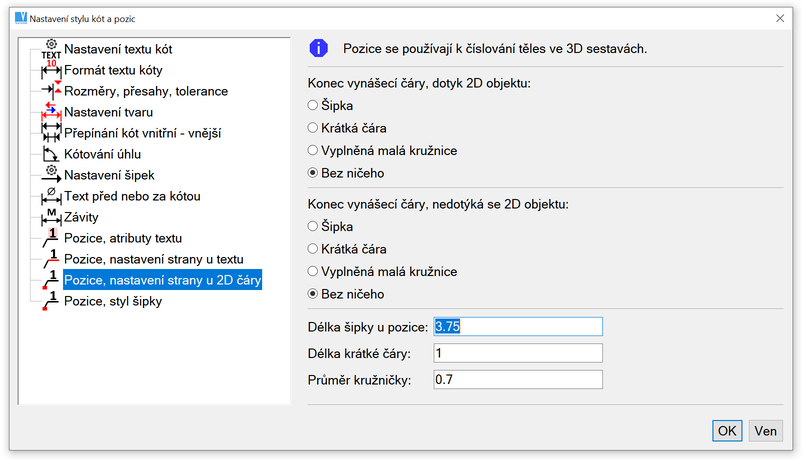
Task: Click the Formát textu kóty dimension icon
Action: click(x=52, y=70)
